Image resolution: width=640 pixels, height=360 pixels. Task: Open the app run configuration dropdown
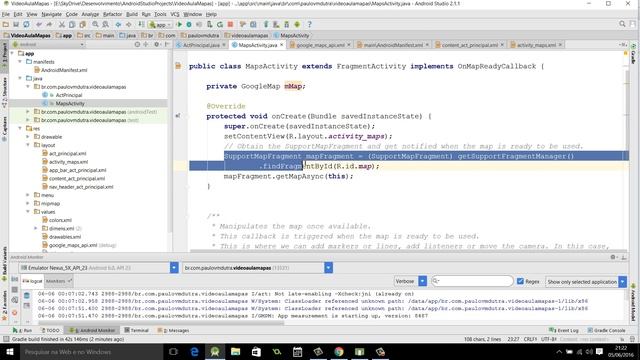coord(160,24)
